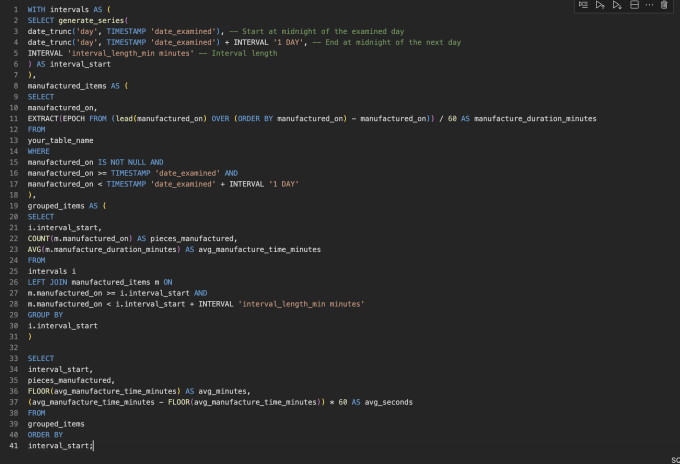
Task: Delete the cell with the trash icon
Action: pos(664,5)
